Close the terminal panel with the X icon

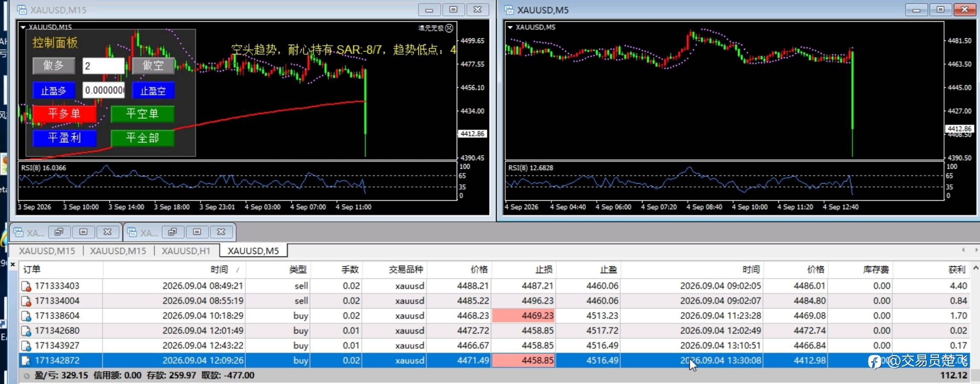pos(13,265)
